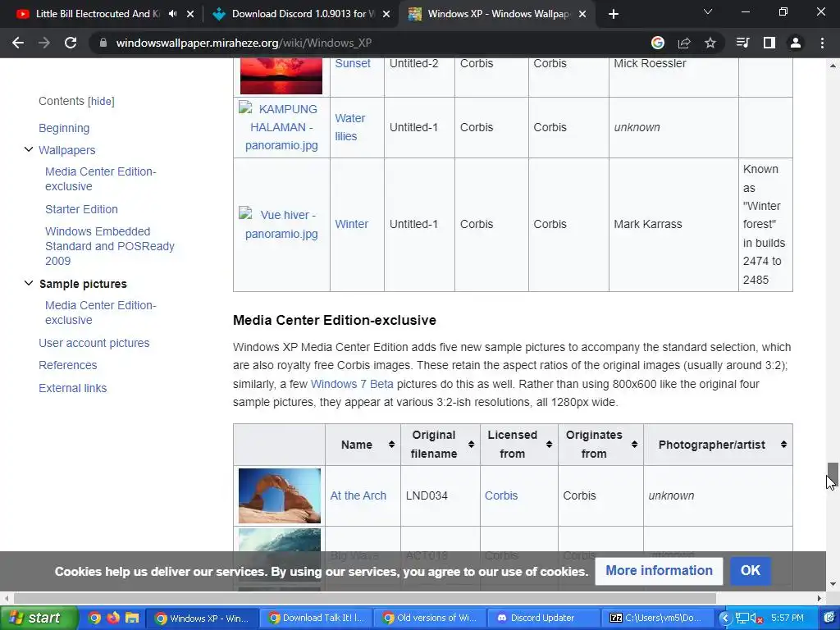The height and width of the screenshot is (630, 840).
Task: Click the browser forward arrow
Action: 44,43
